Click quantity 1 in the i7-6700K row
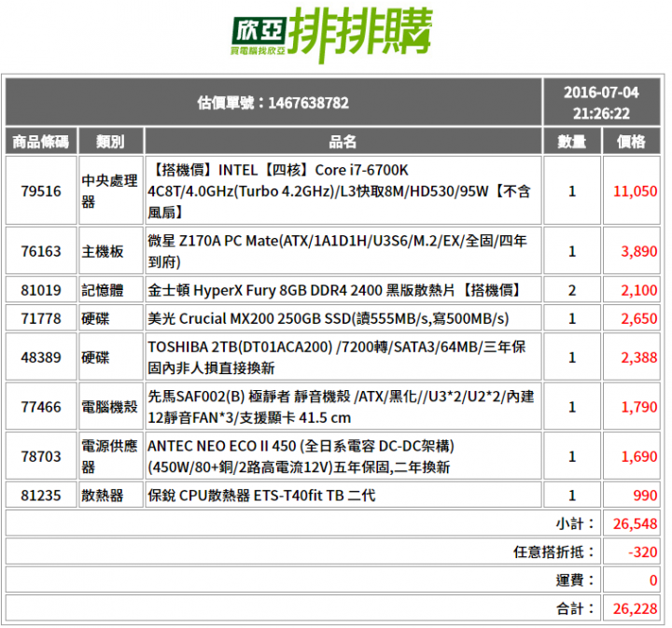This screenshot has height=628, width=672. (x=572, y=191)
